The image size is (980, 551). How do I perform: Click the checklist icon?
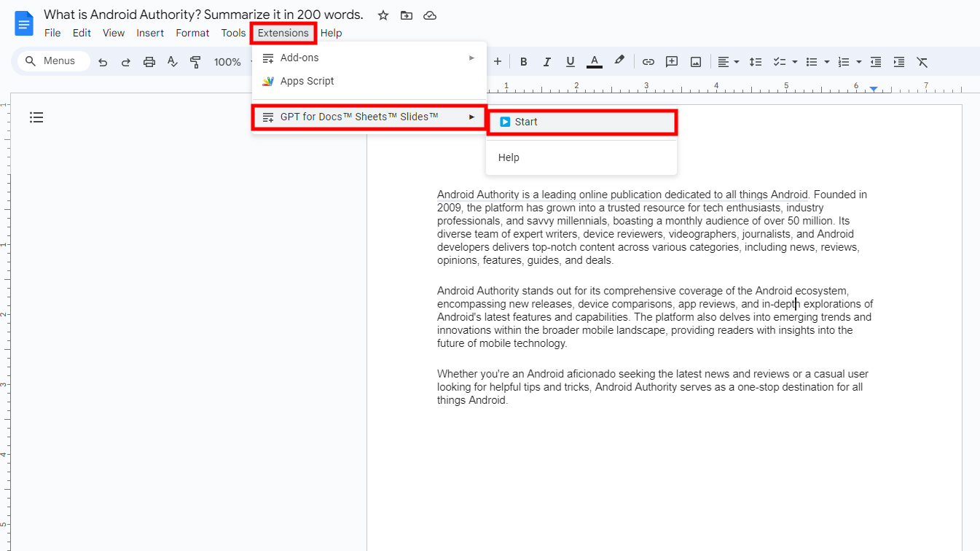pos(779,62)
